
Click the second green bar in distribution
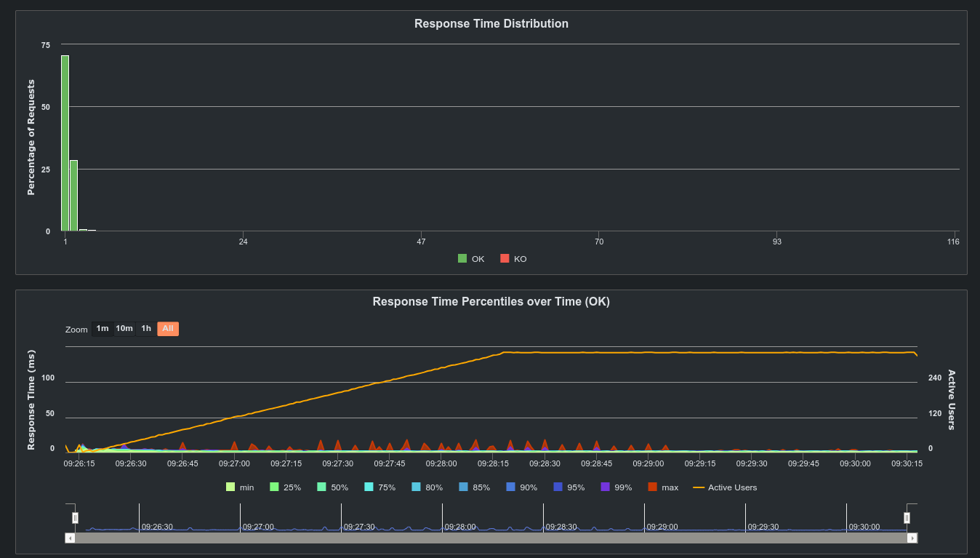pos(73,196)
